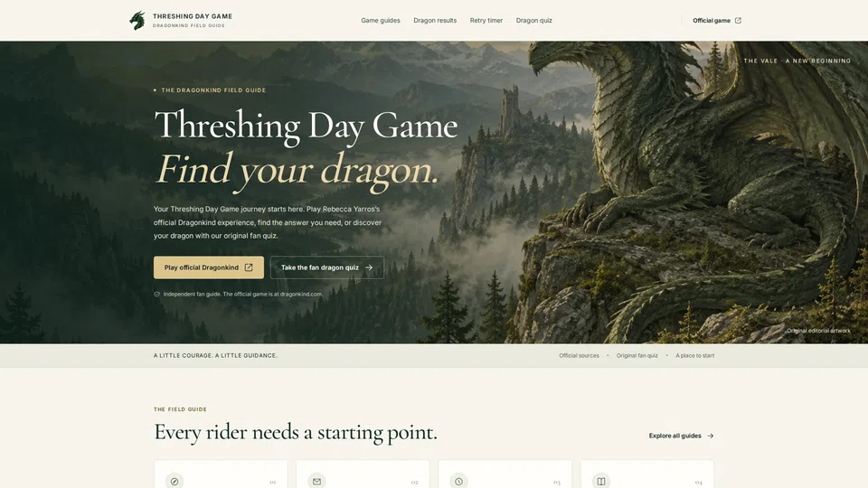Viewport: 868px width, 488px height.
Task: Open the Threshing Day Game site title
Action: coord(192,16)
